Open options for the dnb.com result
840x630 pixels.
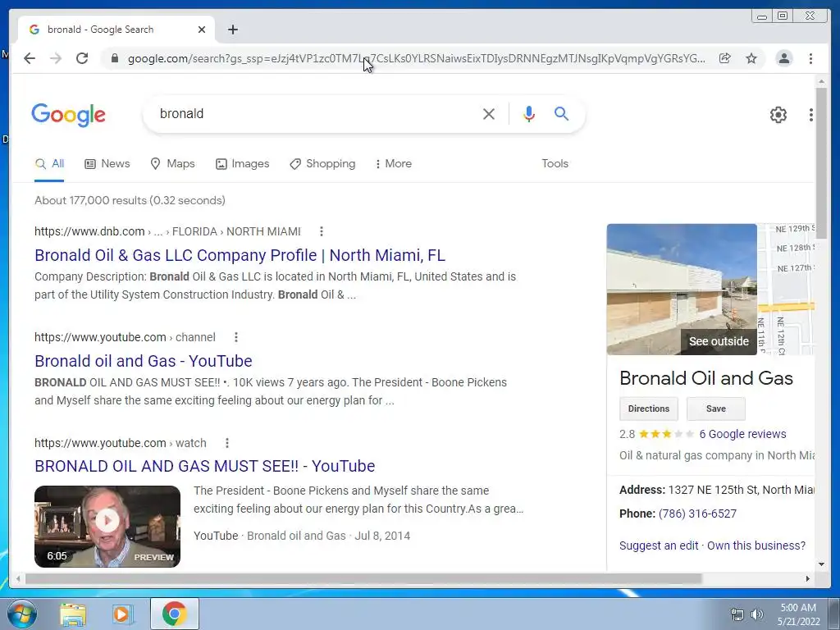[322, 231]
